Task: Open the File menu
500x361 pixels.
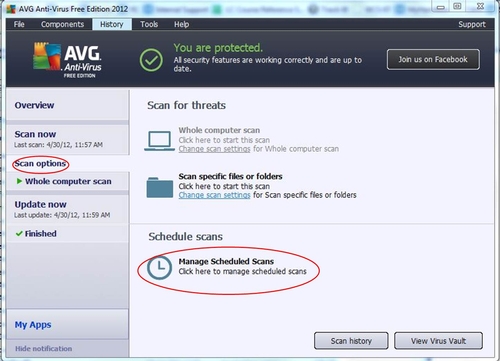Action: tap(19, 24)
